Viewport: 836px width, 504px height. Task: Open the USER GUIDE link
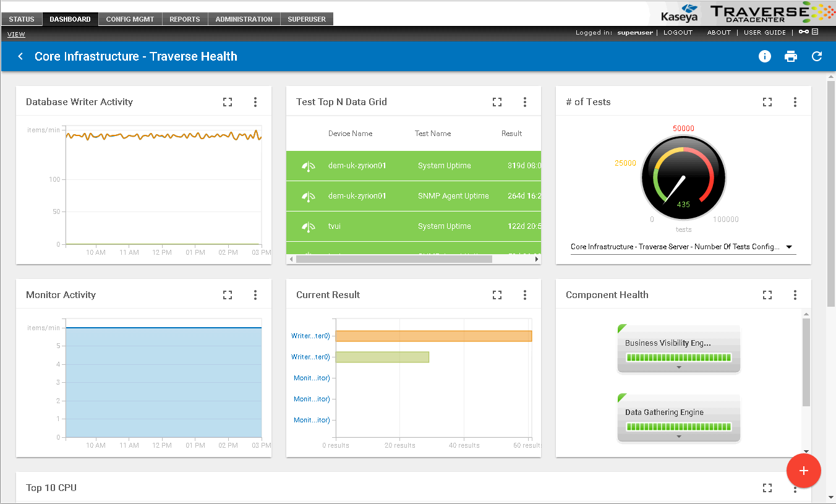click(x=765, y=32)
